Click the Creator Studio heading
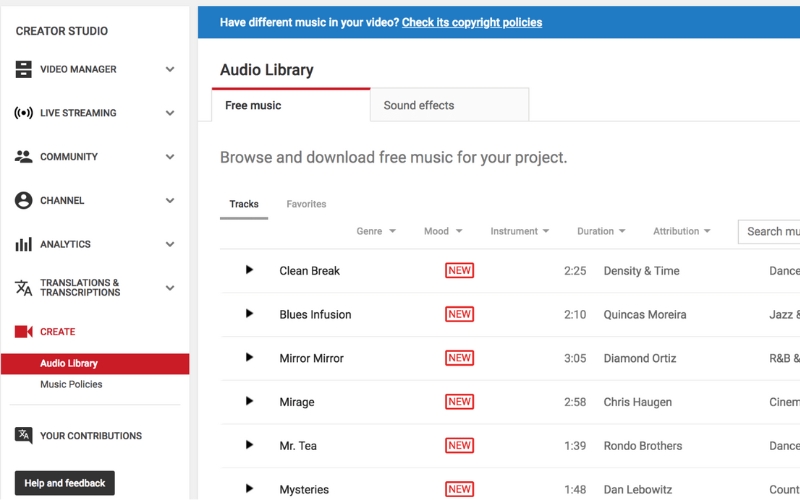800x500 pixels. click(62, 31)
